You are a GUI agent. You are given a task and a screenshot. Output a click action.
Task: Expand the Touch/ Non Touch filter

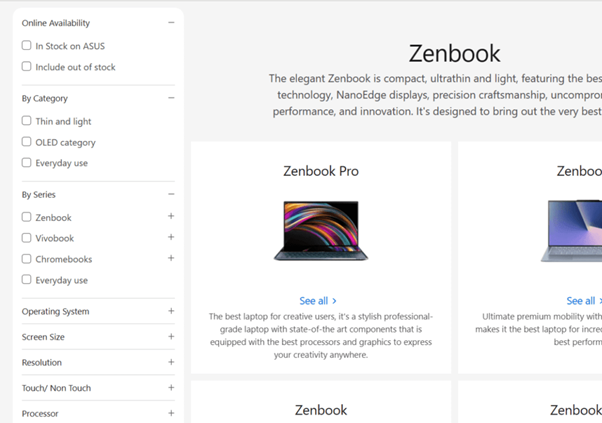171,388
